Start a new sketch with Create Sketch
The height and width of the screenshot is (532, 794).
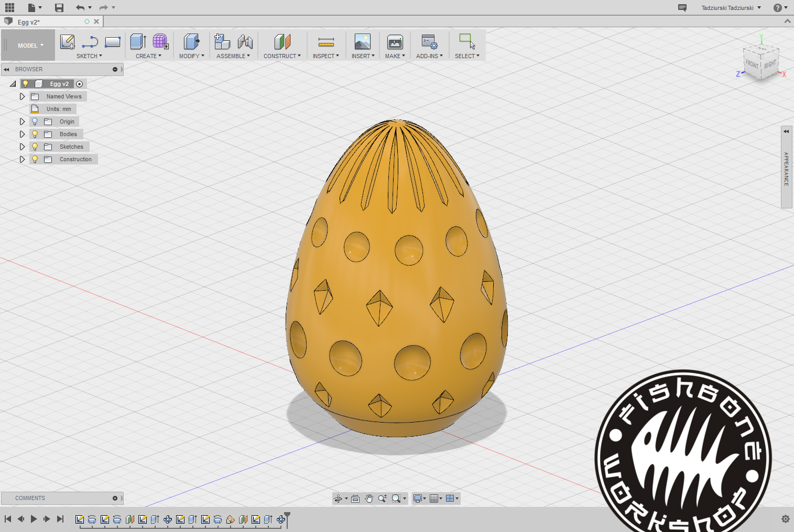tap(68, 42)
